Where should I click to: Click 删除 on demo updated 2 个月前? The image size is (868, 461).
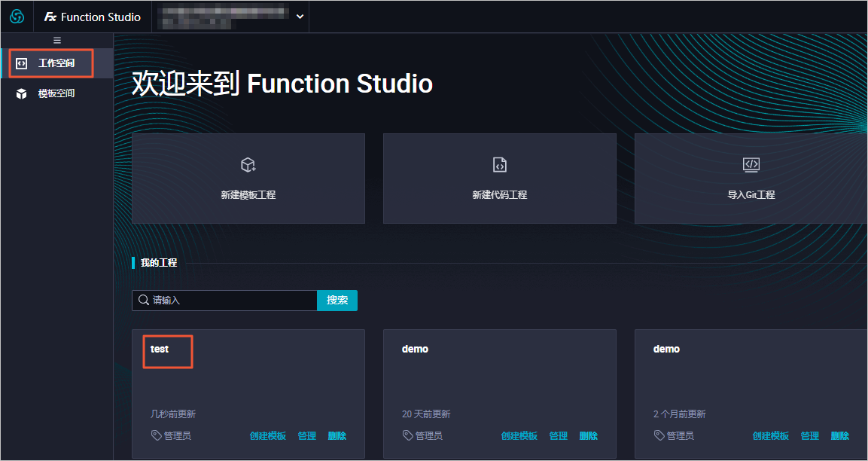coord(839,436)
